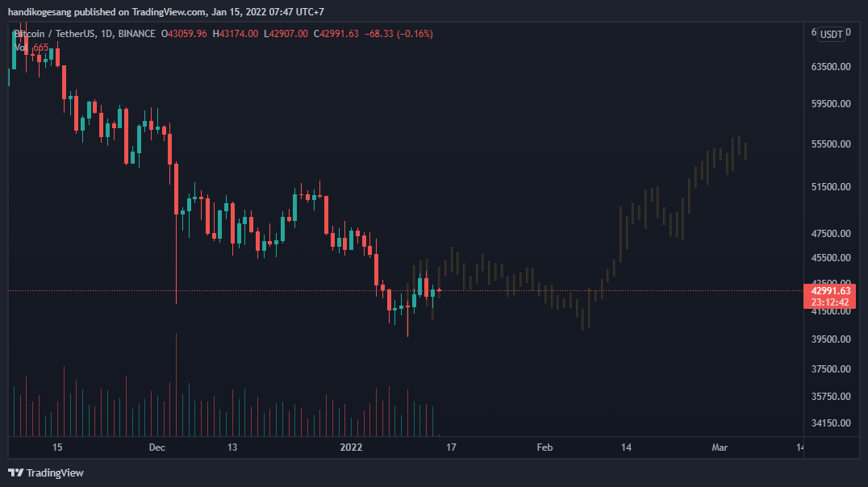Click the TradingView logo at bottom left
868x487 pixels.
[46, 472]
